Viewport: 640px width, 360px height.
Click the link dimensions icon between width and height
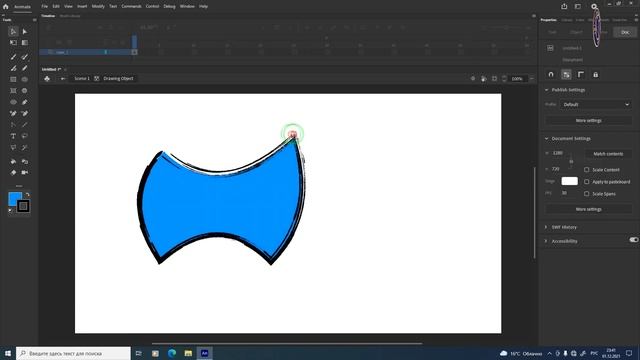pyautogui.click(x=571, y=161)
